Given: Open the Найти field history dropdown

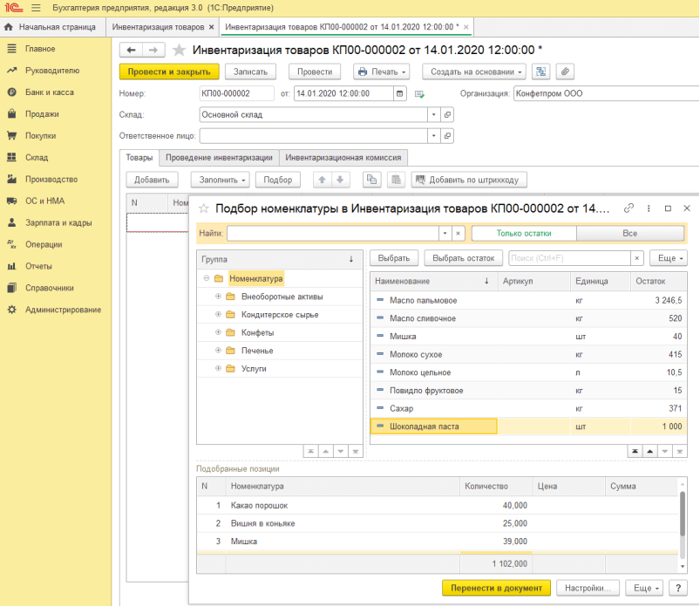Looking at the screenshot, I should 445,233.
